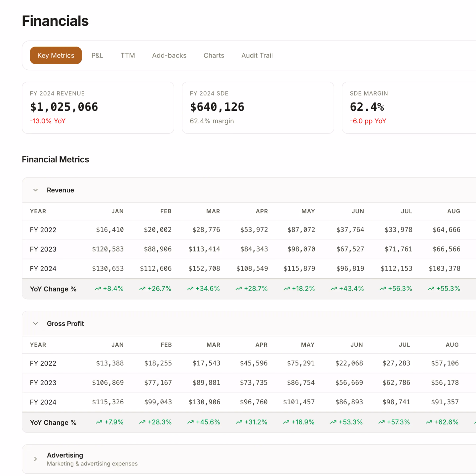Click the -13.0% YoY indicator on Revenue card
Image resolution: width=476 pixels, height=476 pixels.
click(x=47, y=121)
